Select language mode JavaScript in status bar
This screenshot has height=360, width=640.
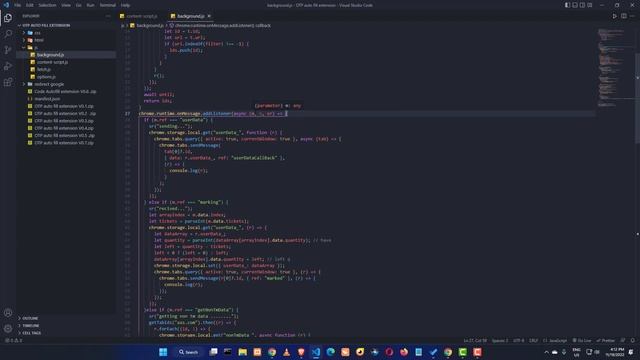pyautogui.click(x=555, y=340)
